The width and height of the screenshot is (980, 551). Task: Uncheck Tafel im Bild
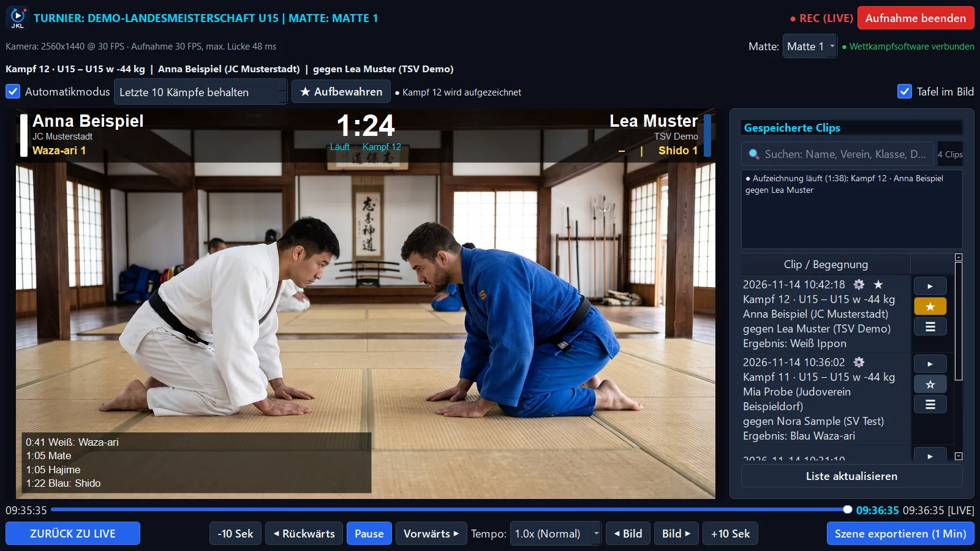[x=905, y=92]
